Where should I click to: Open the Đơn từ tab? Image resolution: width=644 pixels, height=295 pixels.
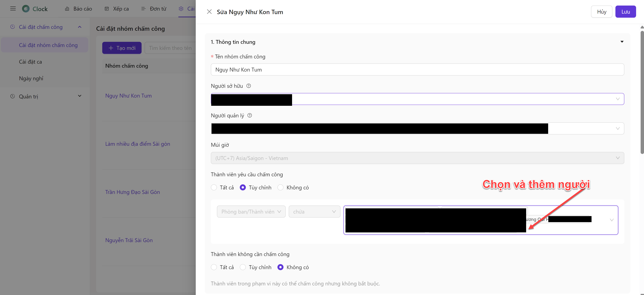[154, 9]
